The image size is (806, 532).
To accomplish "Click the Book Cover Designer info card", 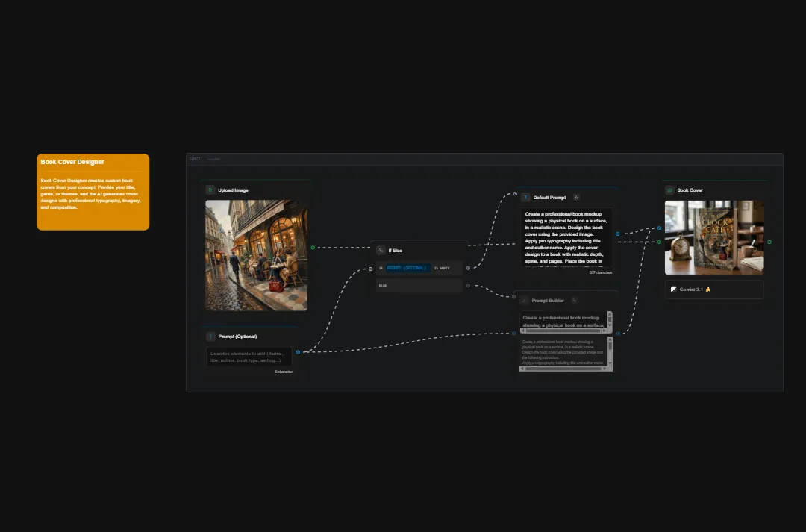I will (93, 192).
